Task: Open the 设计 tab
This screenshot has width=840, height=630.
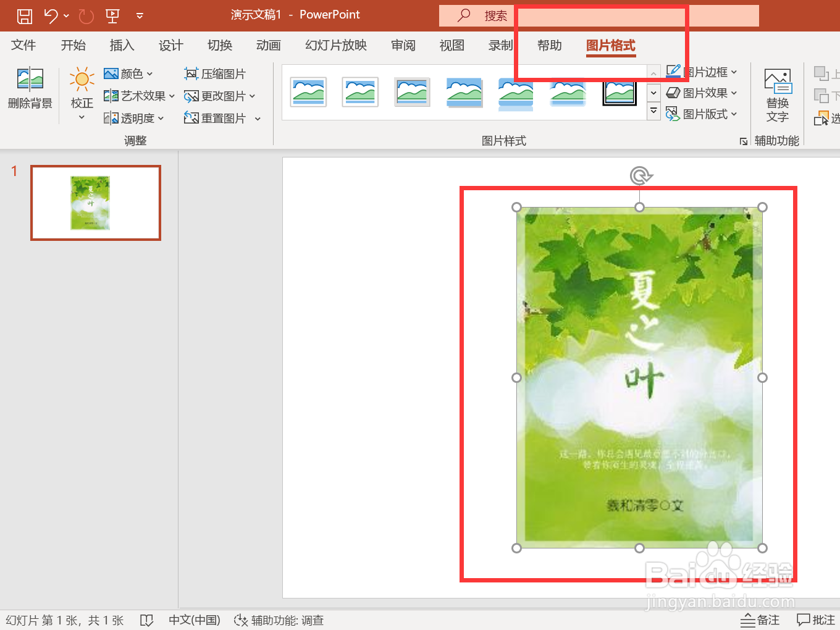Action: point(170,45)
